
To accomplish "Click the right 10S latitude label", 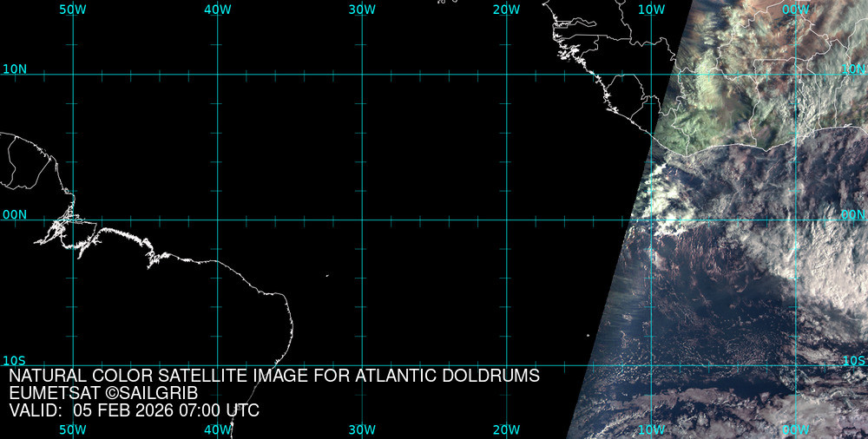I will click(853, 360).
